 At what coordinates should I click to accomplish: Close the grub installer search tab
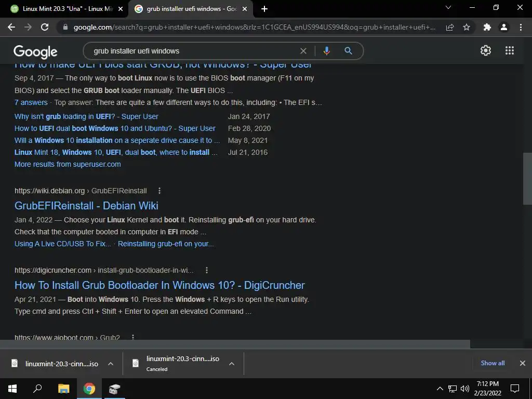pos(245,9)
